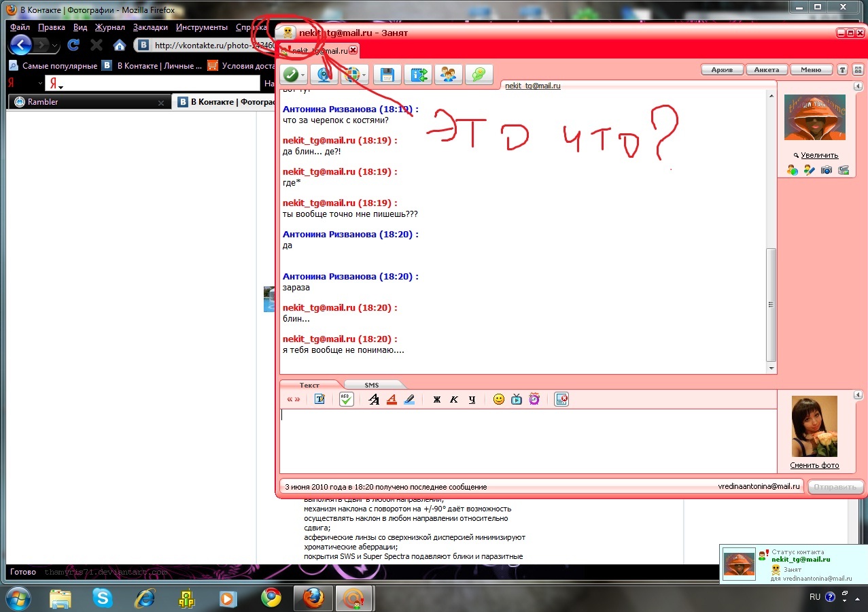Click the Сменить фото link

pyautogui.click(x=814, y=466)
